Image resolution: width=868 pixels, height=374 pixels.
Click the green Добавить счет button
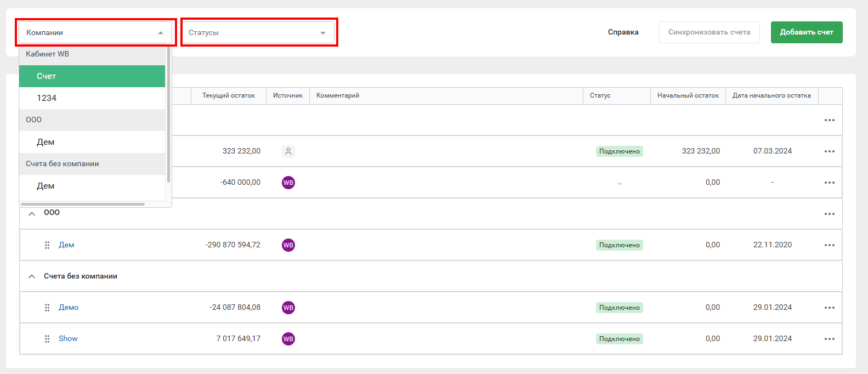(807, 32)
